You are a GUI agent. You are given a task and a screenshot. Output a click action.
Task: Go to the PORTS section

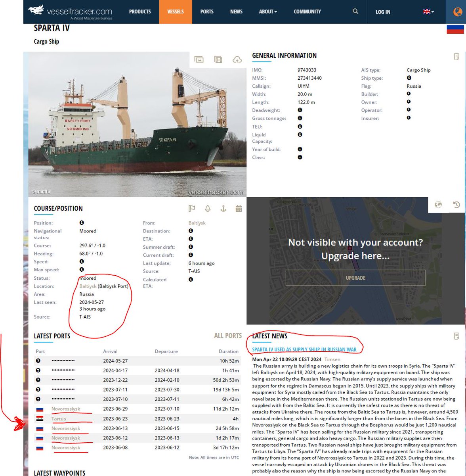(x=207, y=12)
